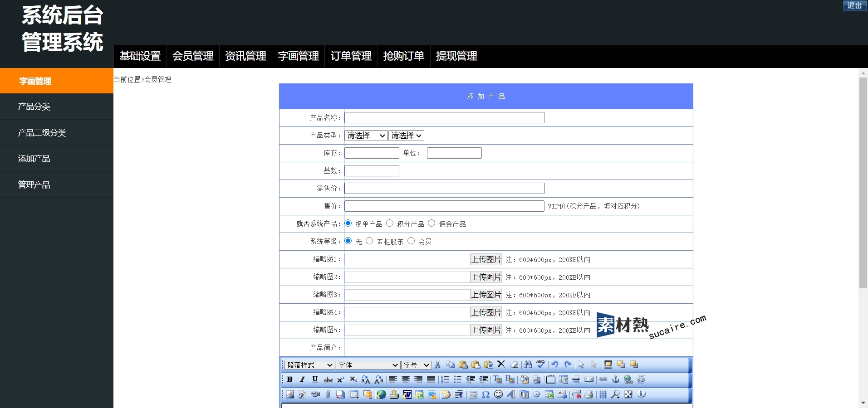Click the unlink broken chain icon
The height and width of the screenshot is (408, 868).
641,379
